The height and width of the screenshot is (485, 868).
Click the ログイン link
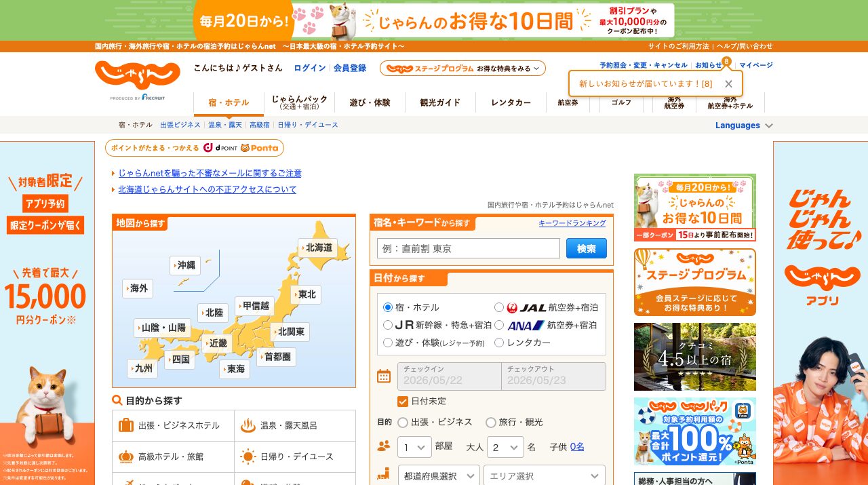point(310,69)
